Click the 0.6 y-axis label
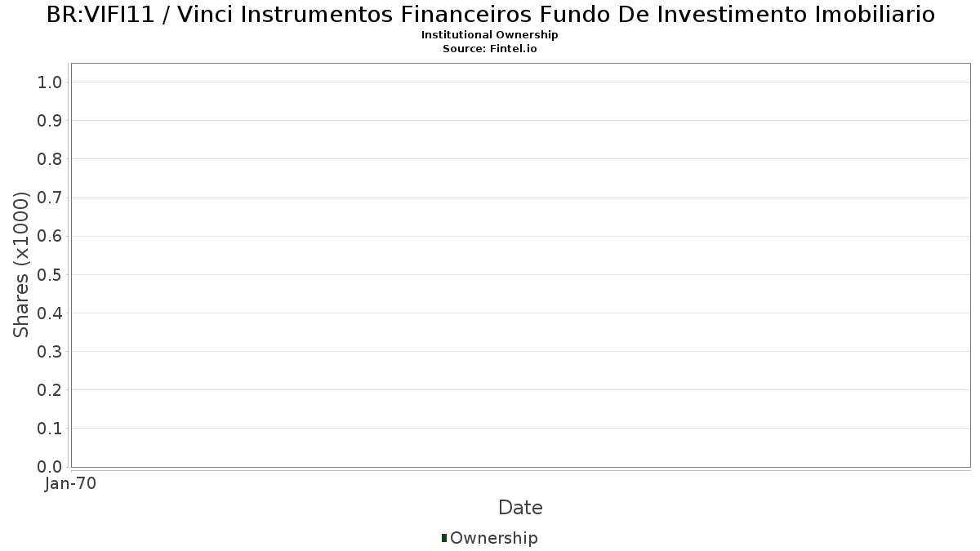 coord(50,236)
